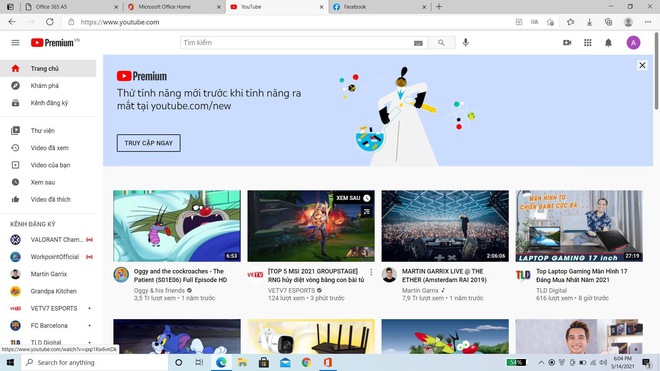Viewport: 660px width, 371px height.
Task: Click the search magnifier button
Action: 441,43
